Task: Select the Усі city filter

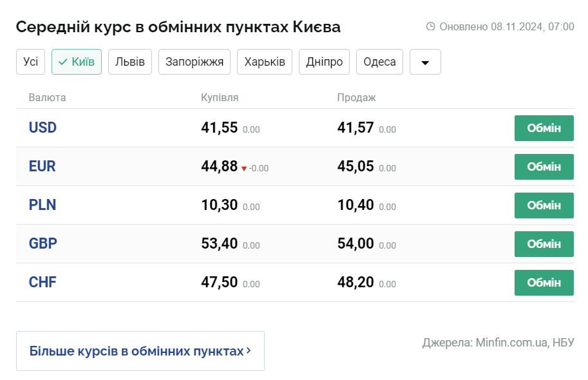Action: 30,62
